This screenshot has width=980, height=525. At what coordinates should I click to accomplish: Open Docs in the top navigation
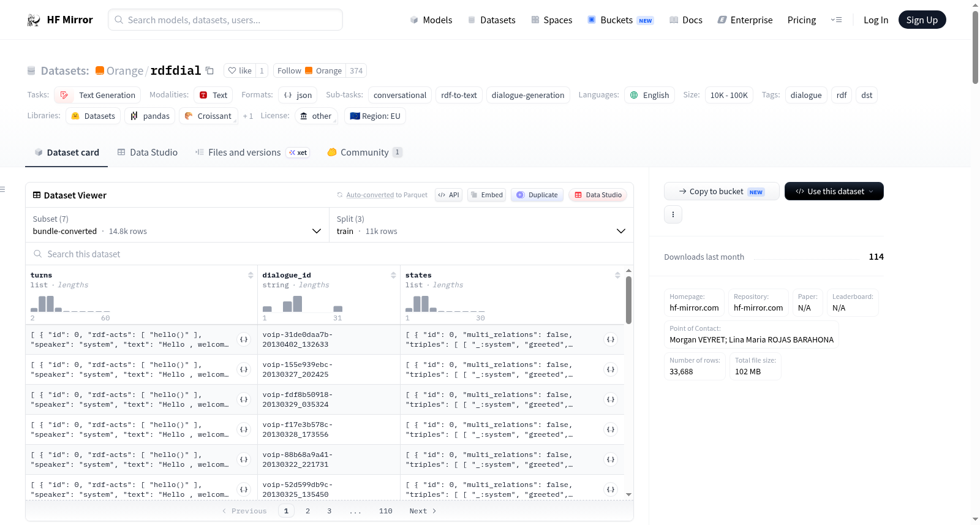pos(686,20)
